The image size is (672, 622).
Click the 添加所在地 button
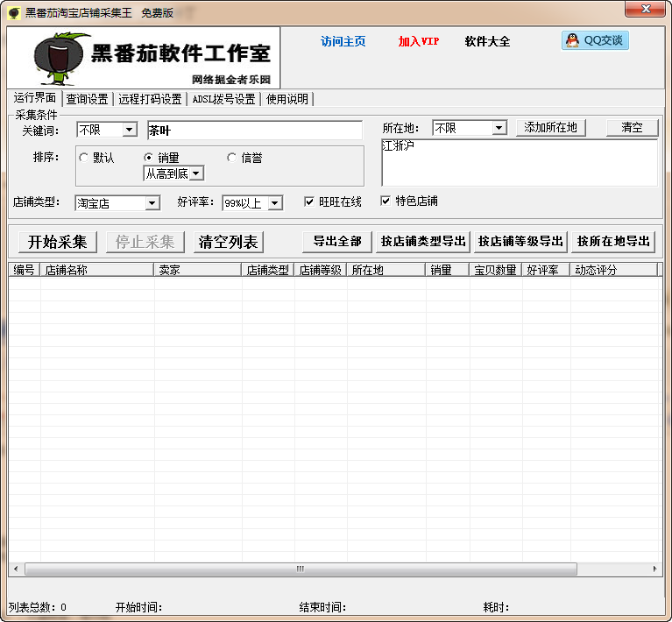(x=550, y=128)
